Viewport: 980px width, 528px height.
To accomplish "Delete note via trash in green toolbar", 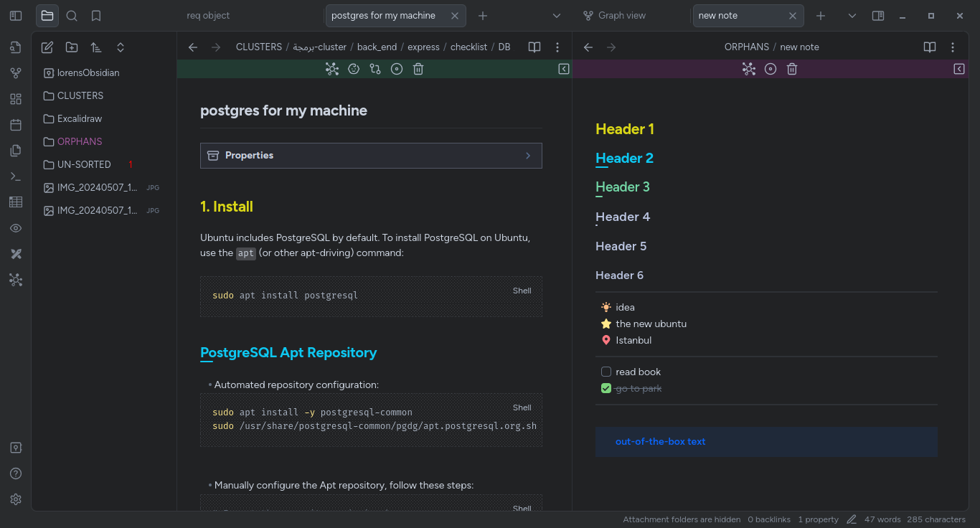I will (x=418, y=69).
